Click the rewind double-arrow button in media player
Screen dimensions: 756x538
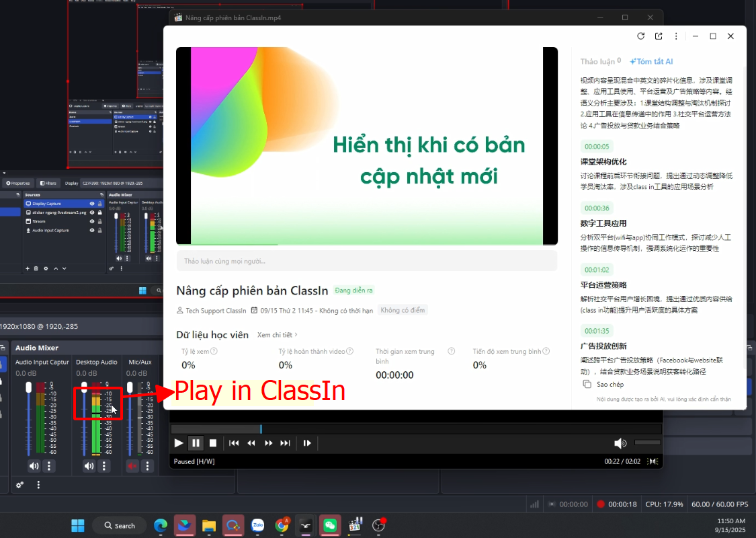(251, 443)
